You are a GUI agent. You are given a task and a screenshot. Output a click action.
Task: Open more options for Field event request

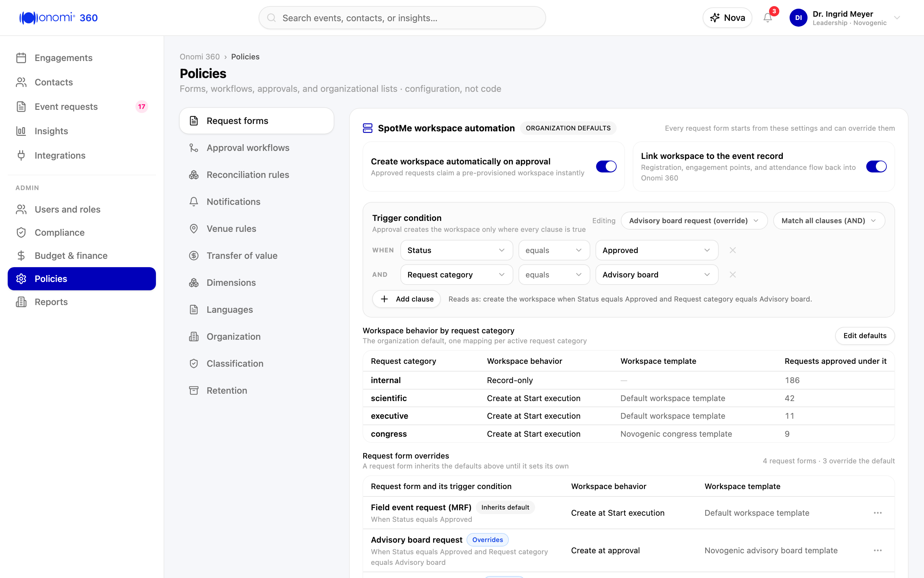877,513
